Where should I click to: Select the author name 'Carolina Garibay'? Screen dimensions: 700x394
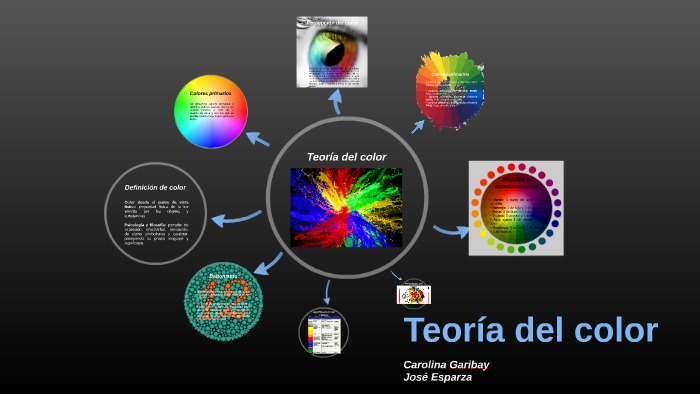[446, 365]
